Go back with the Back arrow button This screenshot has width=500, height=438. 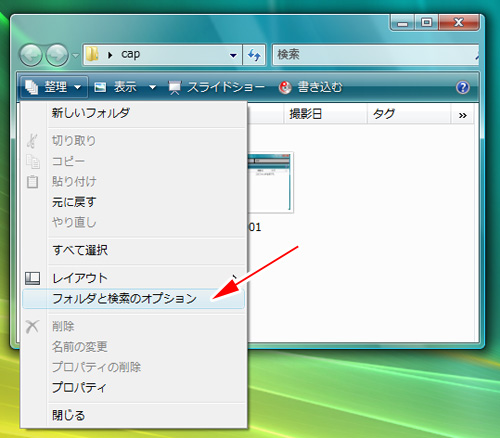coord(31,55)
